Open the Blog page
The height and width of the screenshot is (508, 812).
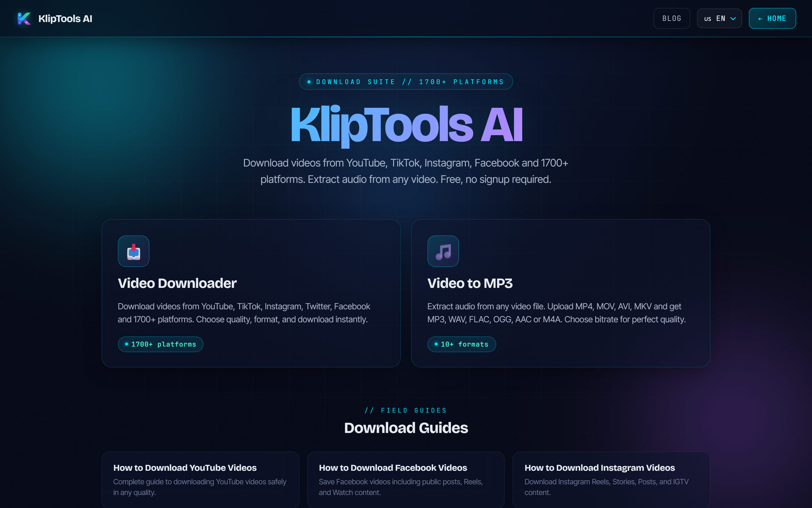(x=672, y=19)
